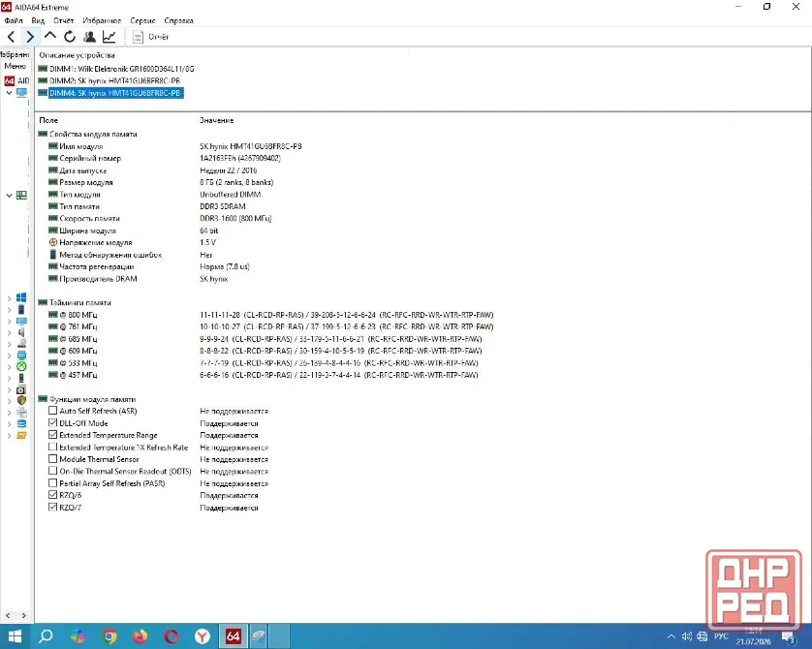This screenshot has width=812, height=649.
Task: Select DIMM1: Wilk Elektronik module row
Action: tap(116, 69)
